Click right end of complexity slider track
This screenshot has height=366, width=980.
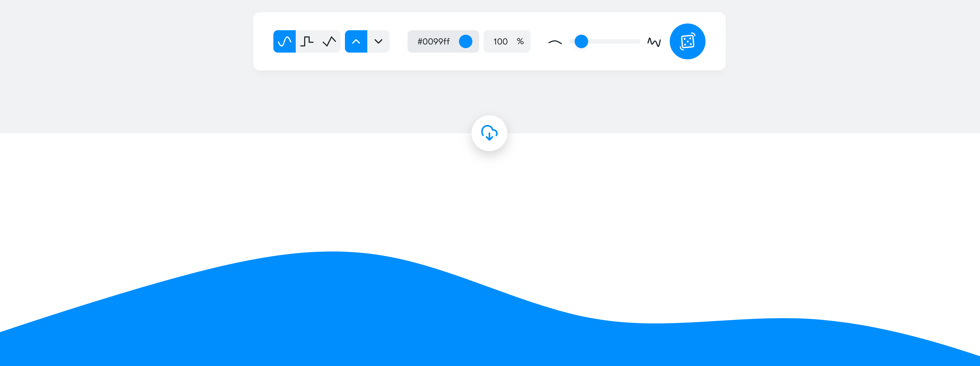tap(637, 41)
